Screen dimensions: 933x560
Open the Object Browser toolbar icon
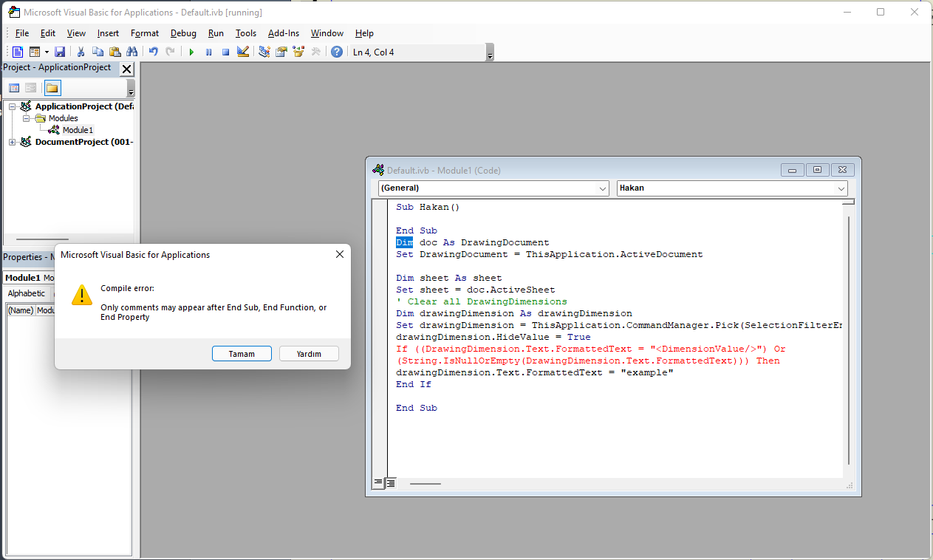(298, 52)
